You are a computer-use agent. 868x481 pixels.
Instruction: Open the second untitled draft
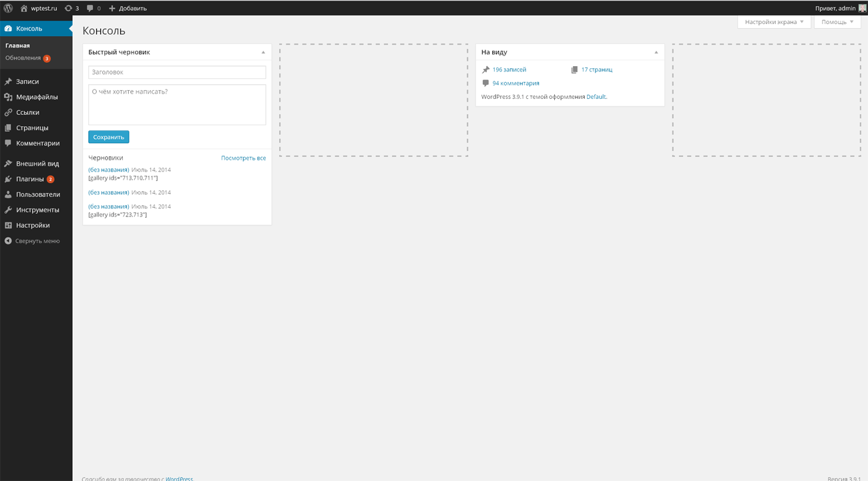click(x=109, y=192)
